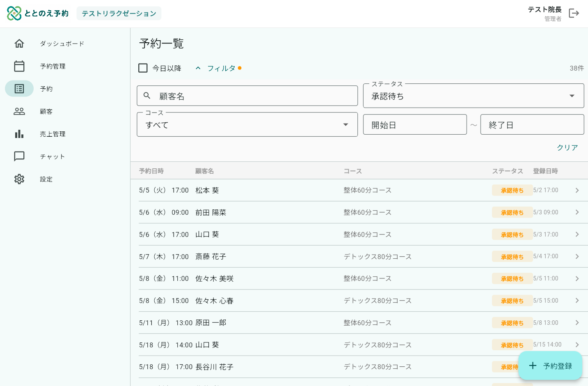Click the gear icon for 設定
588x386 pixels.
point(19,179)
